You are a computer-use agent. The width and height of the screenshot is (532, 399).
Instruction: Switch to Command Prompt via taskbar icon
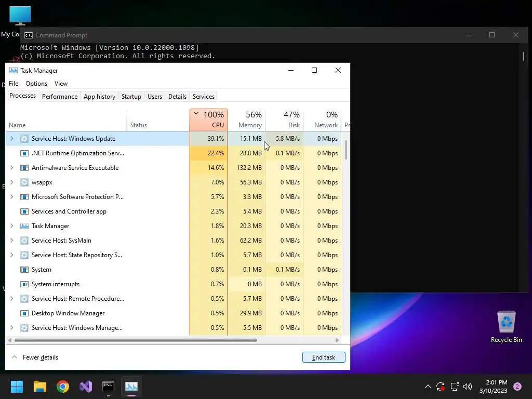coord(108,387)
